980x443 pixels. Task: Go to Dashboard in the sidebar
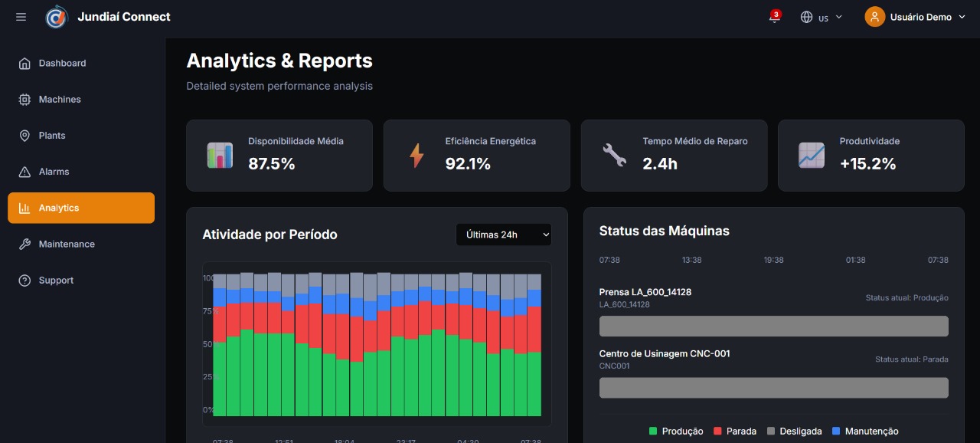point(62,64)
